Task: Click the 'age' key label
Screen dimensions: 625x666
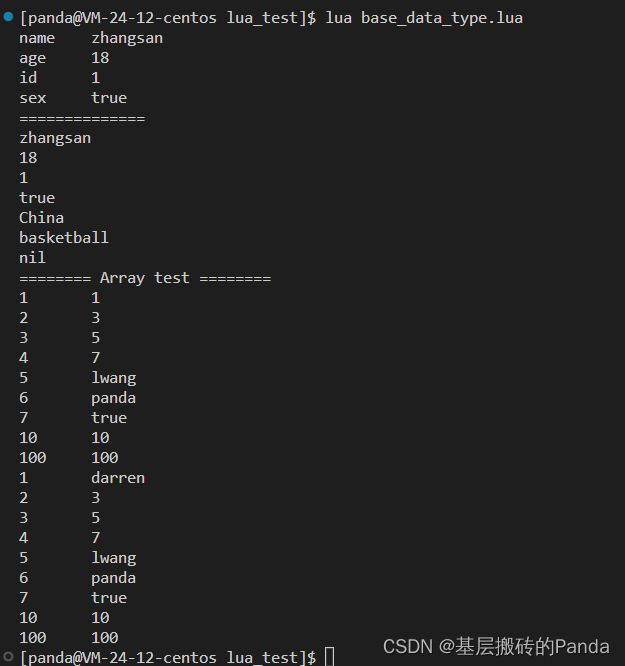Action: (x=33, y=59)
